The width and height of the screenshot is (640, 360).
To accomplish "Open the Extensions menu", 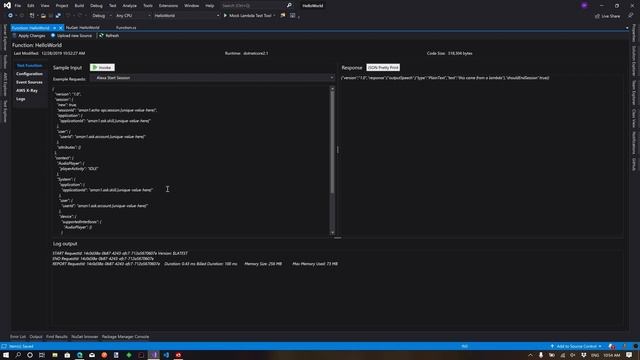I will (x=168, y=6).
